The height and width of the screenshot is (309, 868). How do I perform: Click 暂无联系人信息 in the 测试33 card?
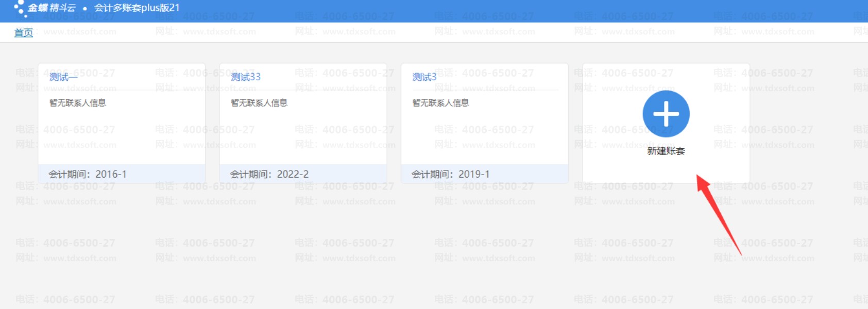coord(259,103)
